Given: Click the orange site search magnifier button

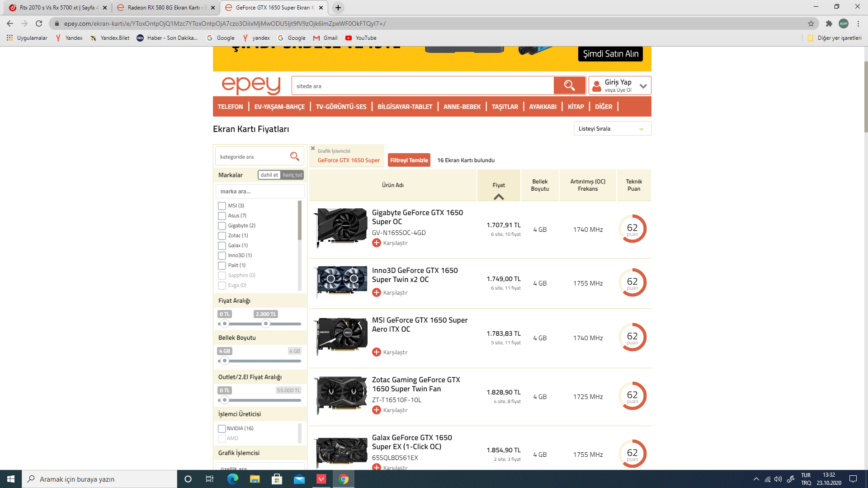Looking at the screenshot, I should click(569, 85).
